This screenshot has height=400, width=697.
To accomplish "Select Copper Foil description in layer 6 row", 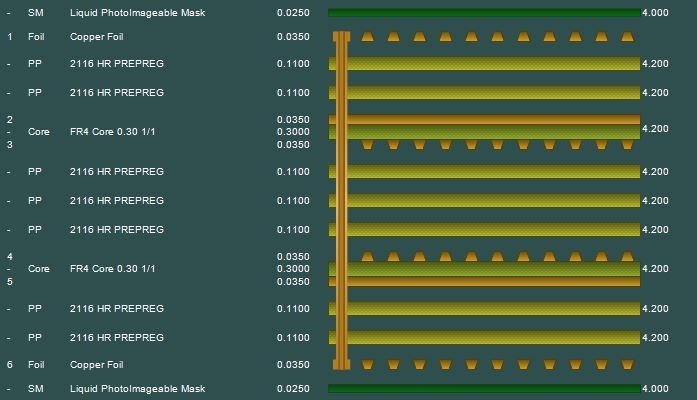I will [x=96, y=365].
